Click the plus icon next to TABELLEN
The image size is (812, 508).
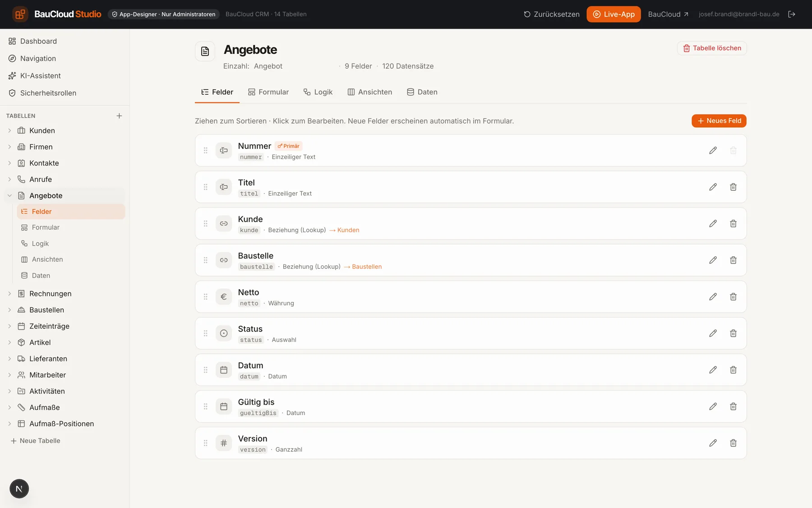[x=119, y=116]
